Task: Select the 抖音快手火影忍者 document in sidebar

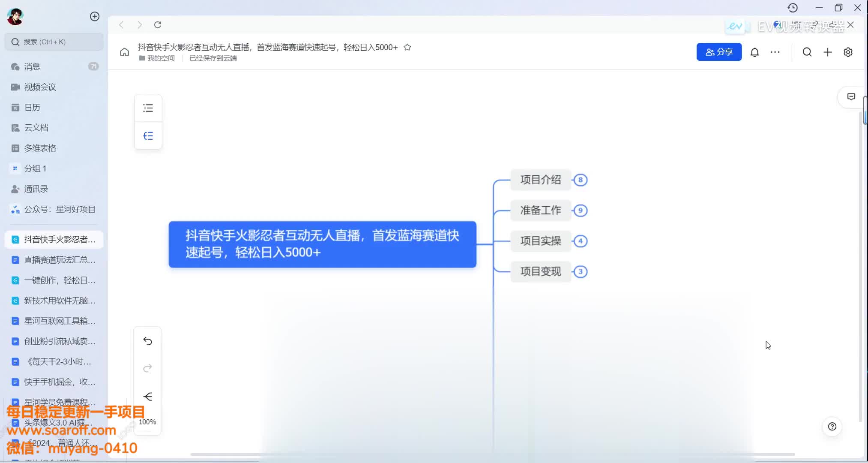Action: (x=54, y=239)
